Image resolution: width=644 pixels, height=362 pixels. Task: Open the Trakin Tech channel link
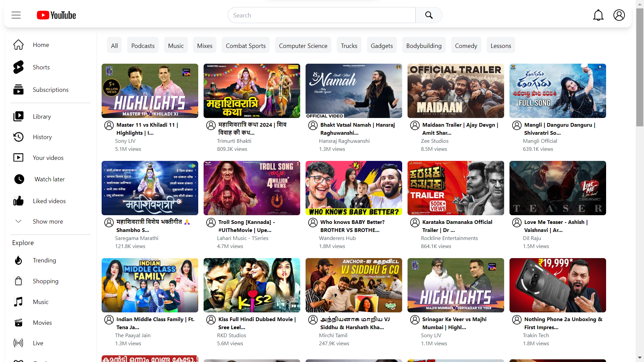pyautogui.click(x=536, y=336)
